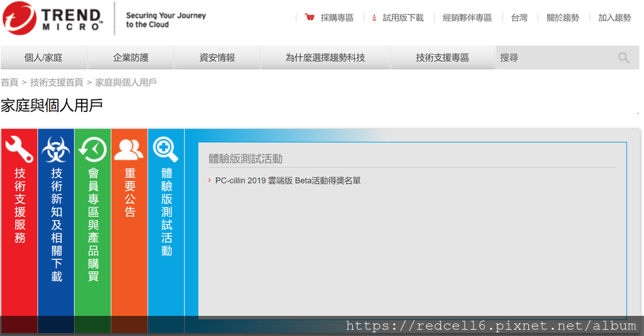Open the 個人/家庭 menu
Screen dimensions: 644x336
point(43,57)
